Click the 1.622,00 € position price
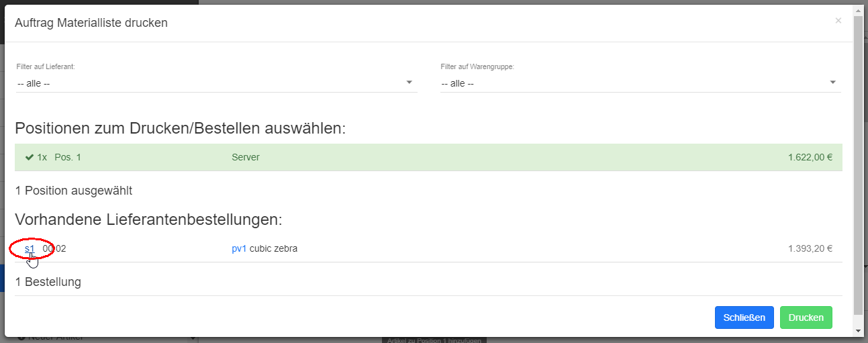 point(810,158)
